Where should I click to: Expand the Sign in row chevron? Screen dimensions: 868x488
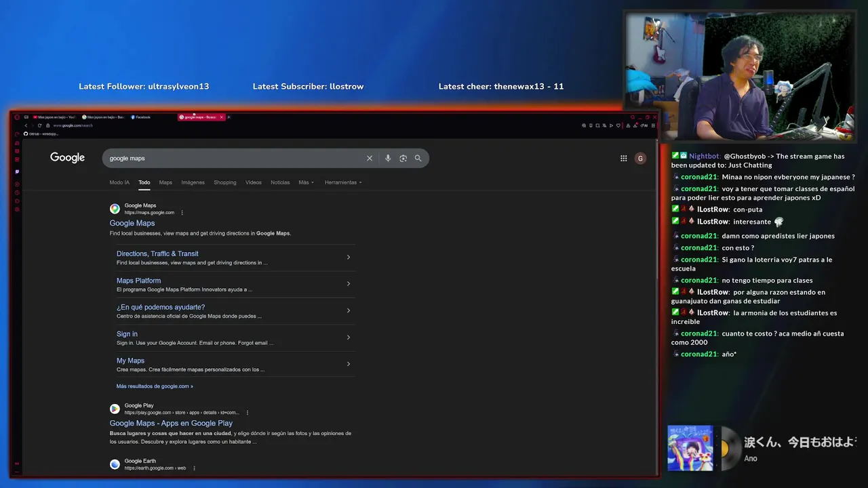coord(349,338)
